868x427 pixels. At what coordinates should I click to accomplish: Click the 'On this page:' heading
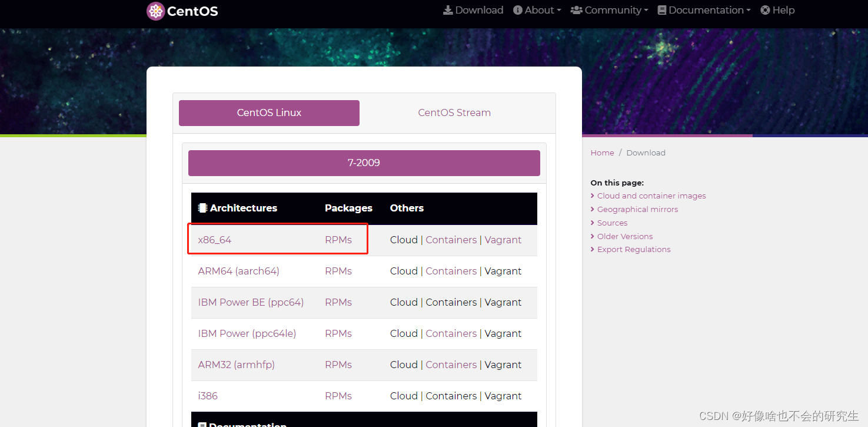pyautogui.click(x=617, y=183)
